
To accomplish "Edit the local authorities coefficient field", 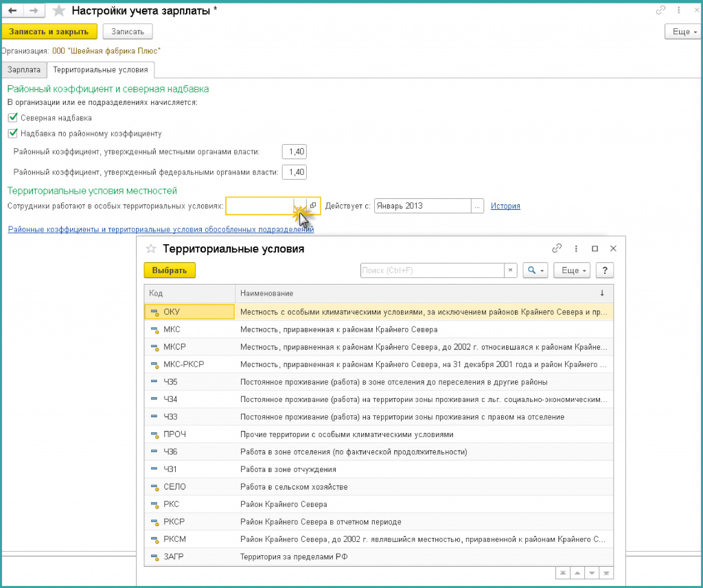I will pos(295,152).
